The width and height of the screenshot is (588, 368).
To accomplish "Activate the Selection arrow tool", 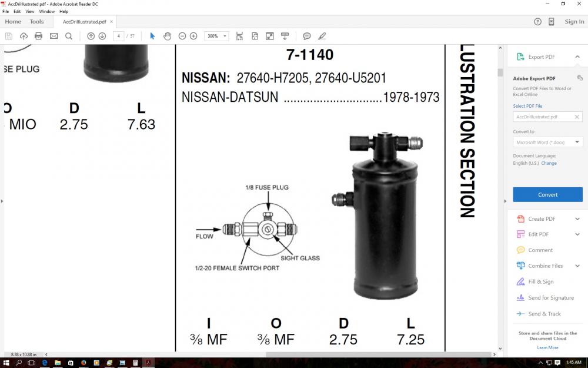I will tap(152, 36).
